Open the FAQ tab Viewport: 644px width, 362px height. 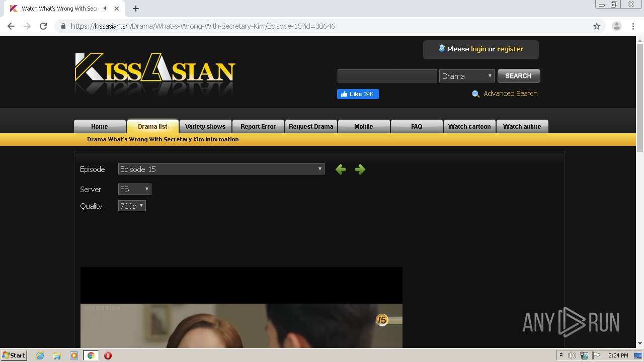[417, 126]
